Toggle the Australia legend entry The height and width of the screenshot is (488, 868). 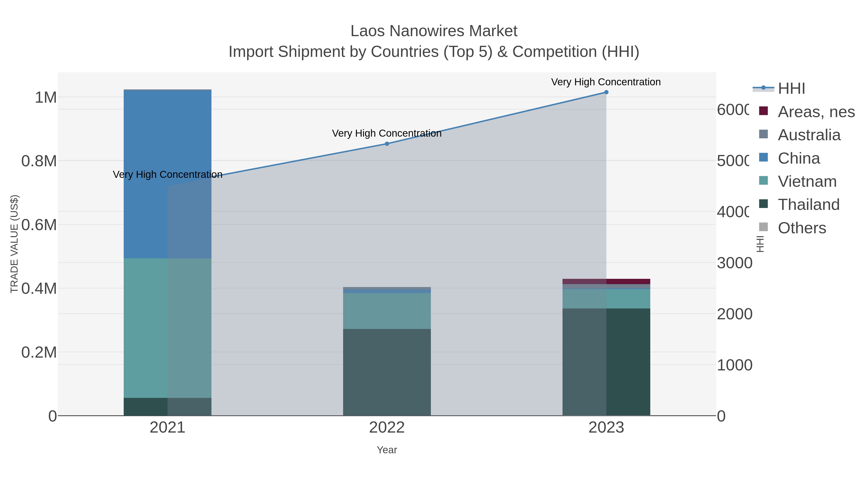800,135
